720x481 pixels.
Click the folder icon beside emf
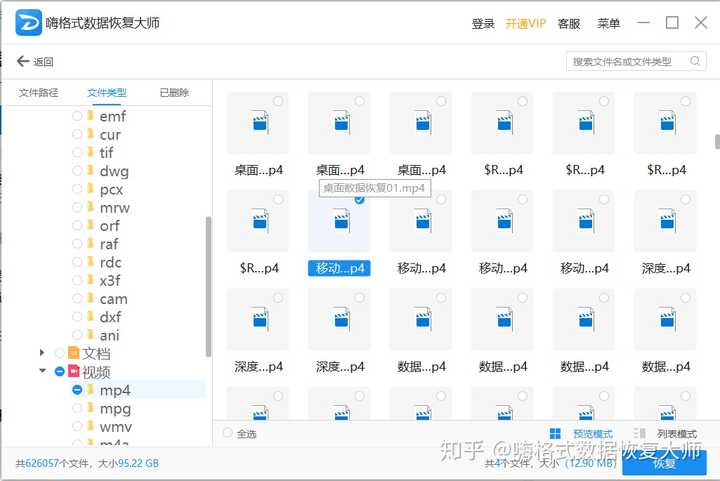click(90, 116)
